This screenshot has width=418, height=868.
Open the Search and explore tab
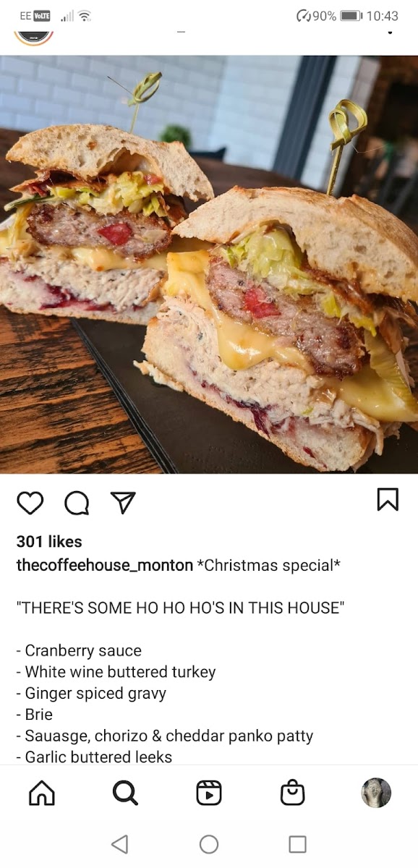point(125,793)
